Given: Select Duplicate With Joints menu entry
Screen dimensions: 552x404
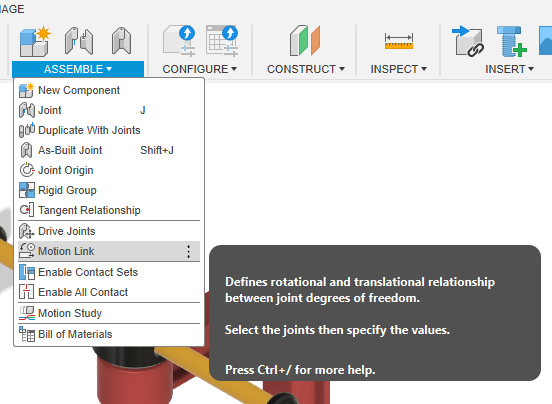Looking at the screenshot, I should point(109,131).
